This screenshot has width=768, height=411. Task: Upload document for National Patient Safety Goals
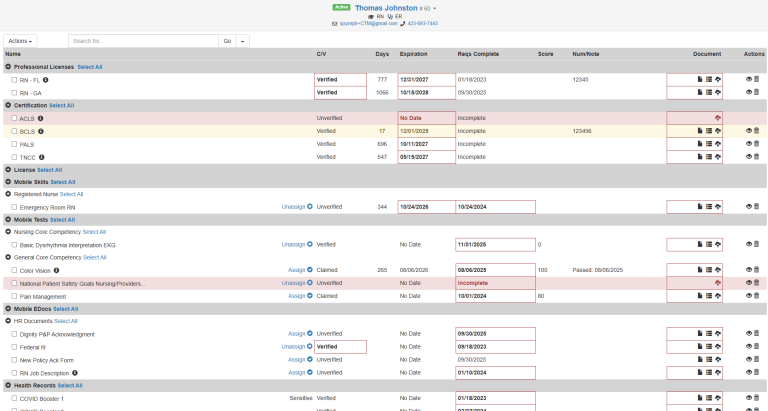[x=718, y=283]
